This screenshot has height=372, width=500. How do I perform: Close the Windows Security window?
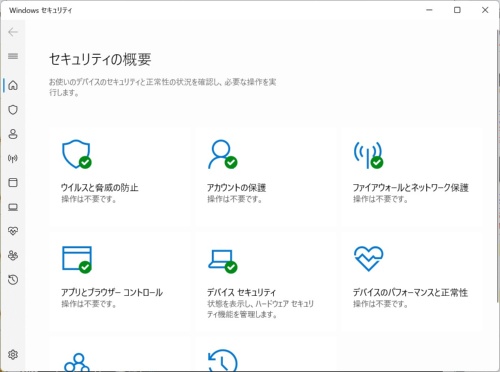click(x=485, y=10)
